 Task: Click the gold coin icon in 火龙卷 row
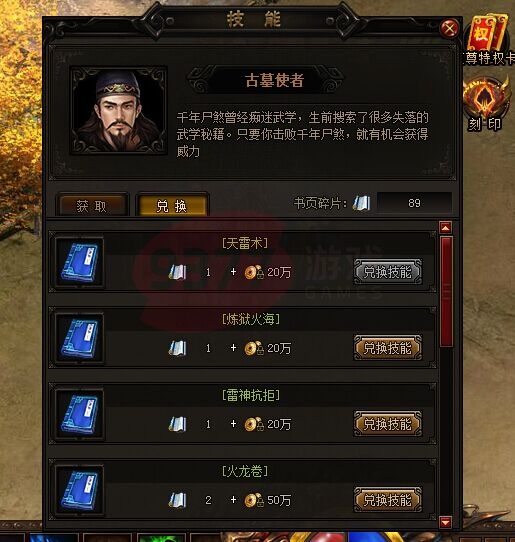(x=254, y=500)
